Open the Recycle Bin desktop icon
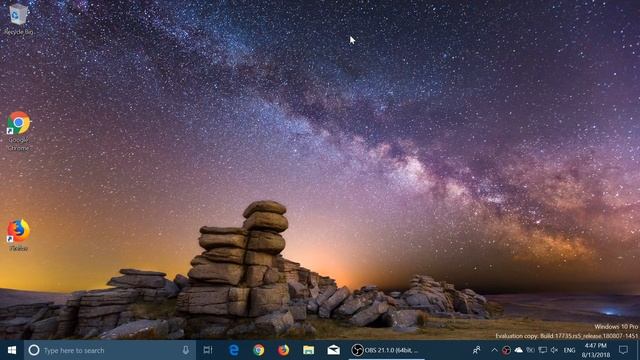 (18, 18)
